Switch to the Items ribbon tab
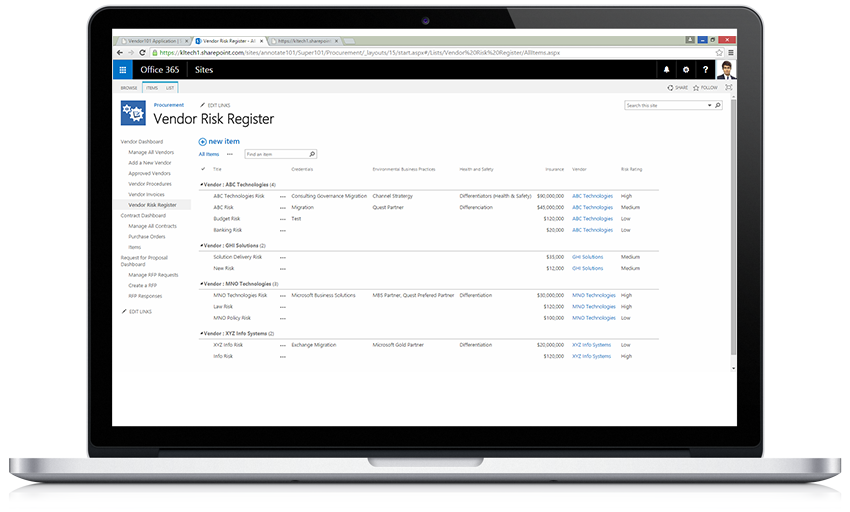 tap(152, 88)
